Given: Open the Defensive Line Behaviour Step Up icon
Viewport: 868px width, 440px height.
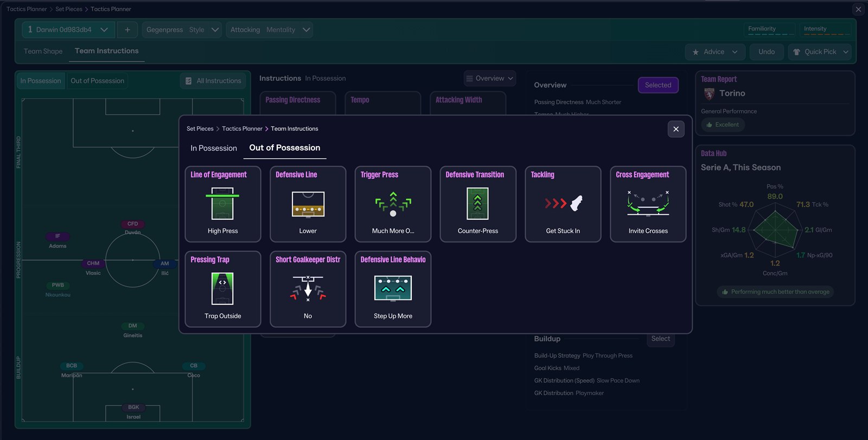Looking at the screenshot, I should (x=393, y=288).
